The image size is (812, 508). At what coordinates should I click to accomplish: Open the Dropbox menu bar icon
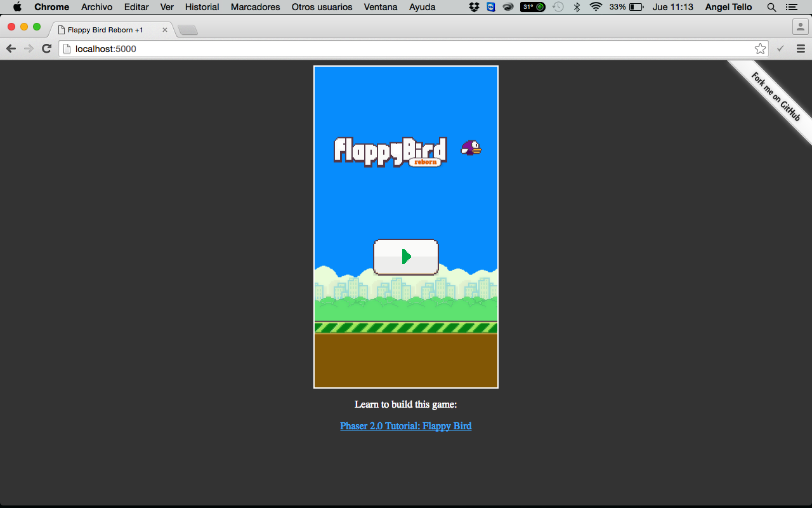(x=475, y=7)
